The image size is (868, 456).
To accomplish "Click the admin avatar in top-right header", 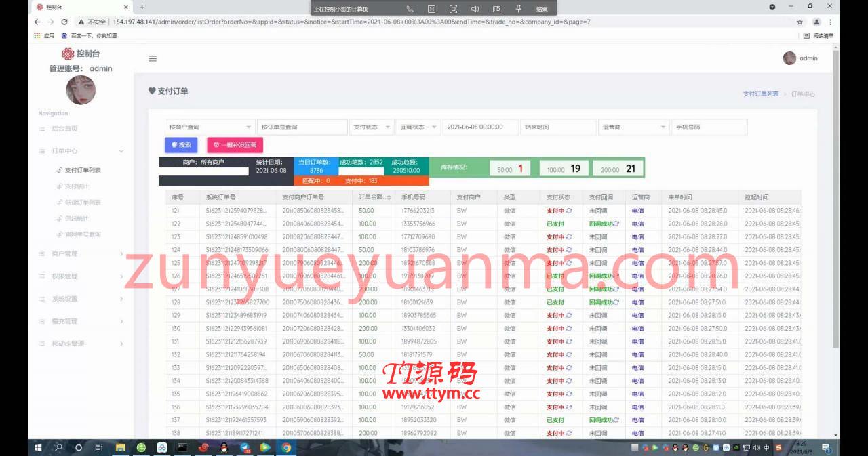I will pos(789,58).
